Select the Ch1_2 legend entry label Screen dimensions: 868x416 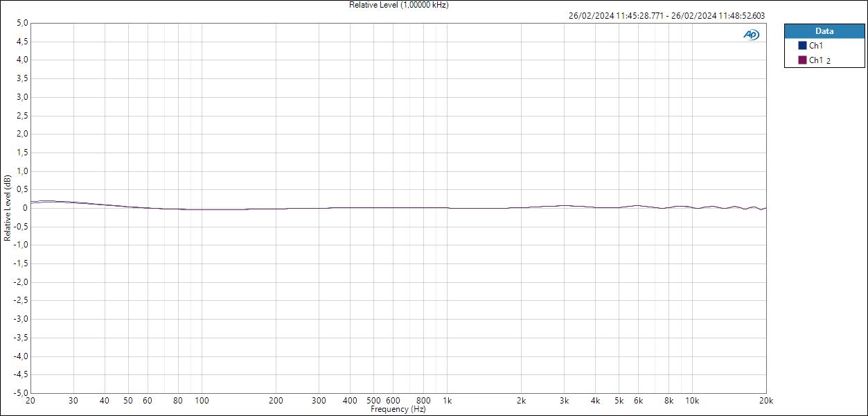coord(820,59)
